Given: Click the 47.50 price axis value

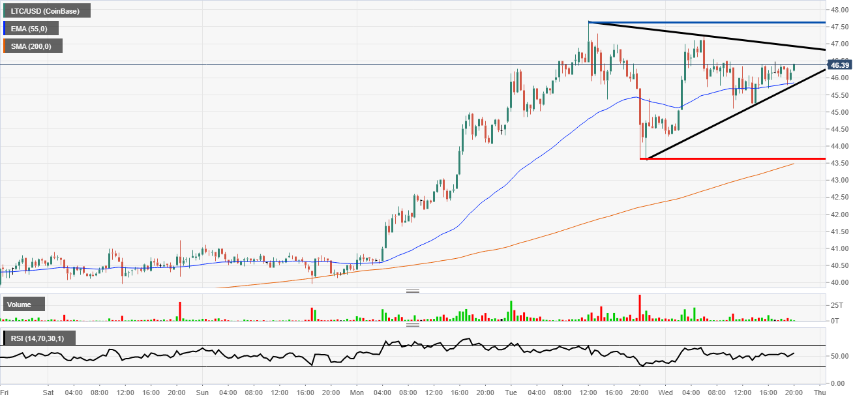Looking at the screenshot, I should point(840,27).
